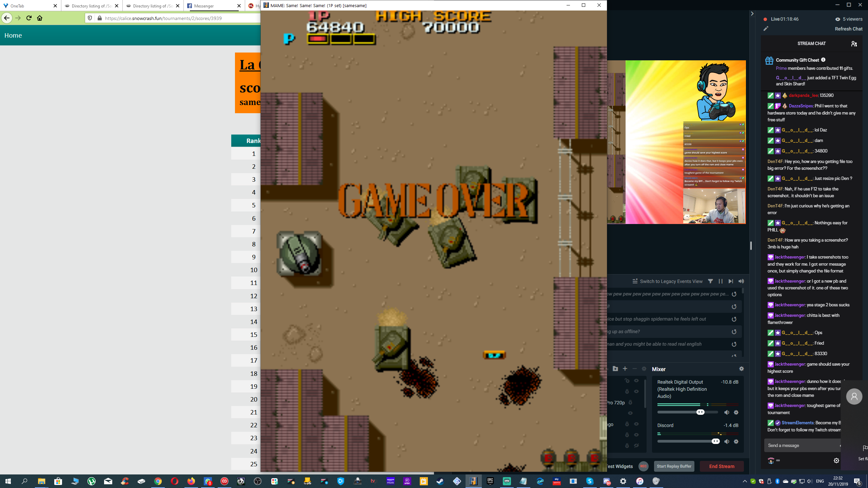Open Windows notification center
Image resolution: width=868 pixels, height=488 pixels.
coord(857,481)
